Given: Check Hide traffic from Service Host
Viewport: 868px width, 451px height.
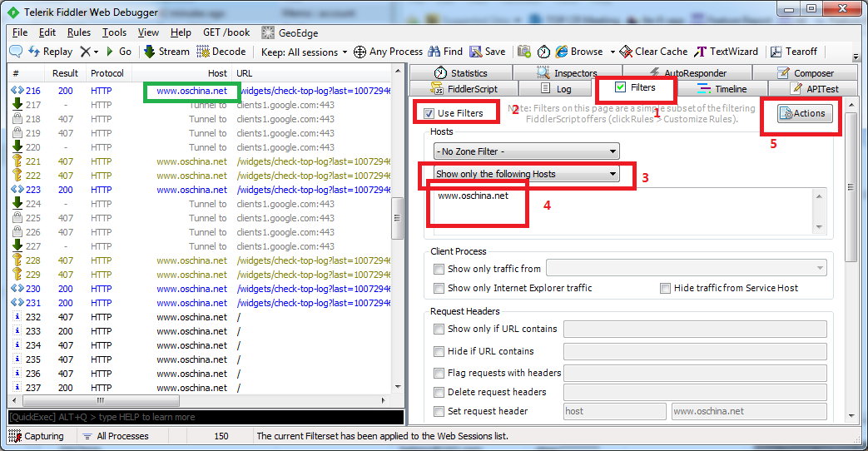Looking at the screenshot, I should click(666, 288).
